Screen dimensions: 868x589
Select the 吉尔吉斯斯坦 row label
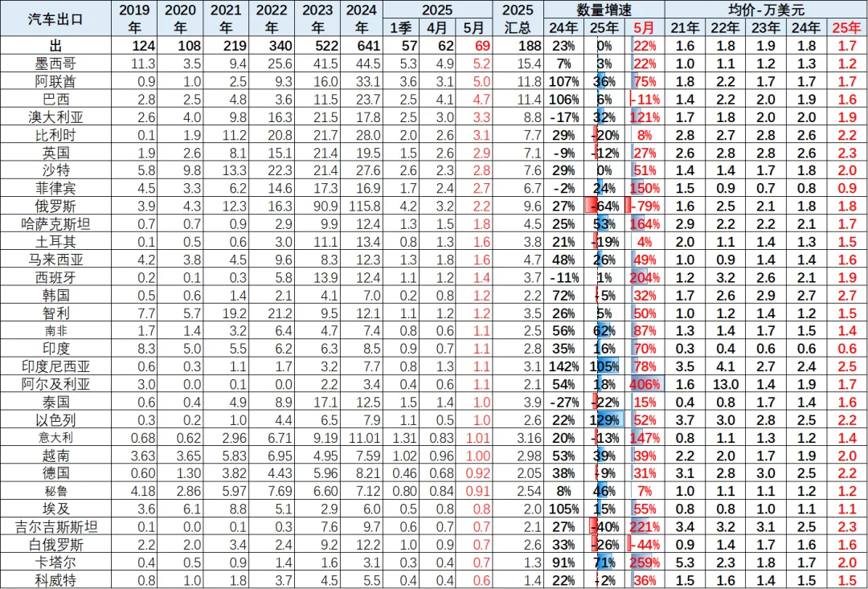coord(55,527)
